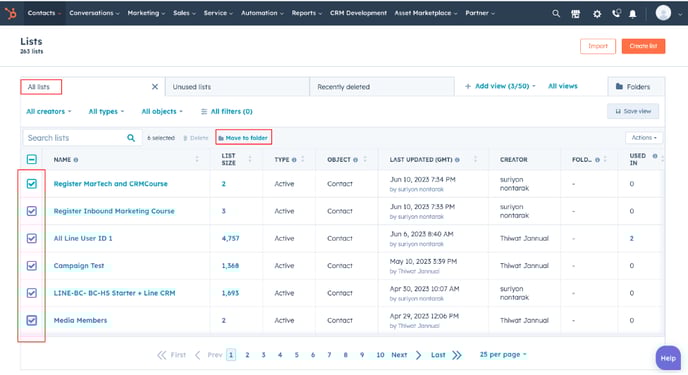Open the All Line User ID 1 list

pos(83,238)
